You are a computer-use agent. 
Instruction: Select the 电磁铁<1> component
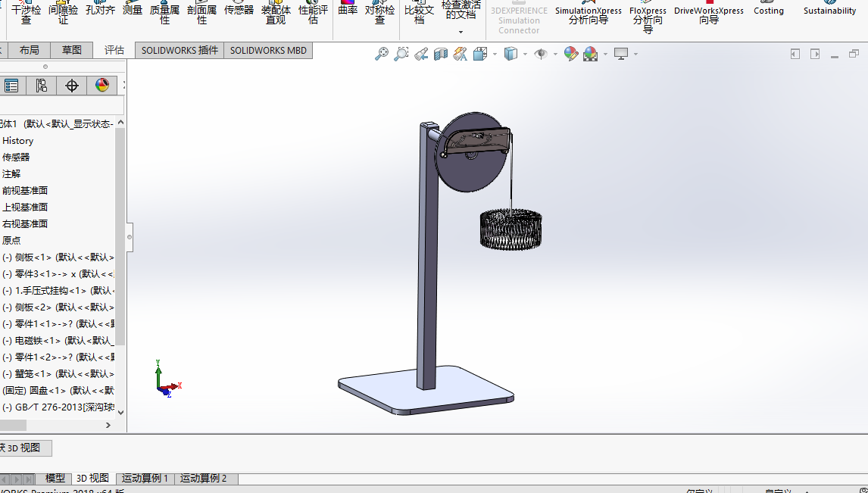click(x=58, y=340)
